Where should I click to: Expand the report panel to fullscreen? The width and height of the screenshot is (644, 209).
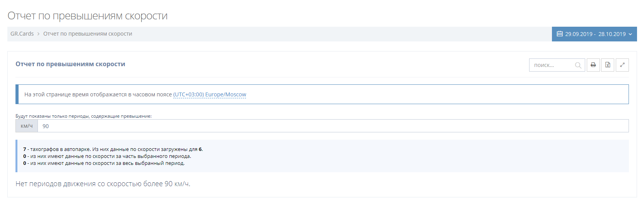pos(622,65)
